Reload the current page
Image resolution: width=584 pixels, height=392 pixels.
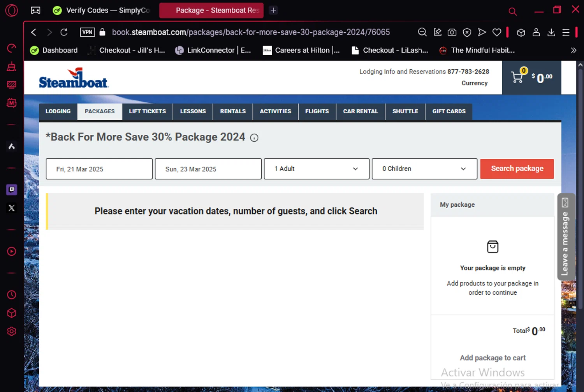pos(64,32)
